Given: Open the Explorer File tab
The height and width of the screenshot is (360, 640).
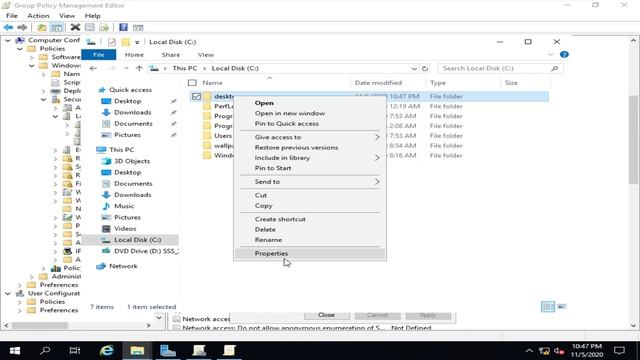Looking at the screenshot, I should (98, 55).
